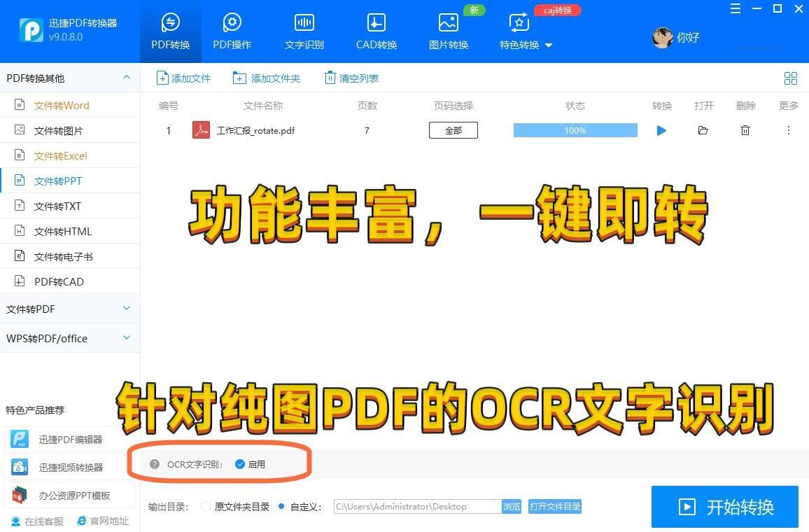Click the OCR help question mark icon

point(154,464)
